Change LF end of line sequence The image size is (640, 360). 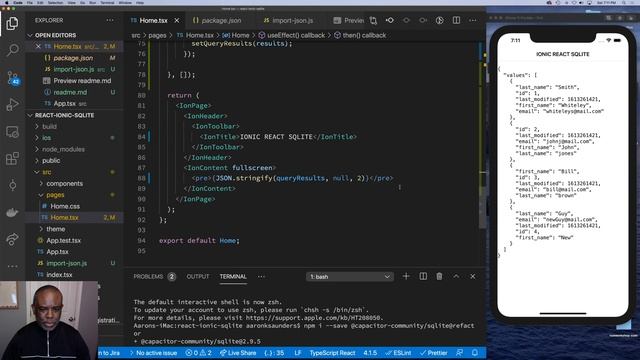298,353
